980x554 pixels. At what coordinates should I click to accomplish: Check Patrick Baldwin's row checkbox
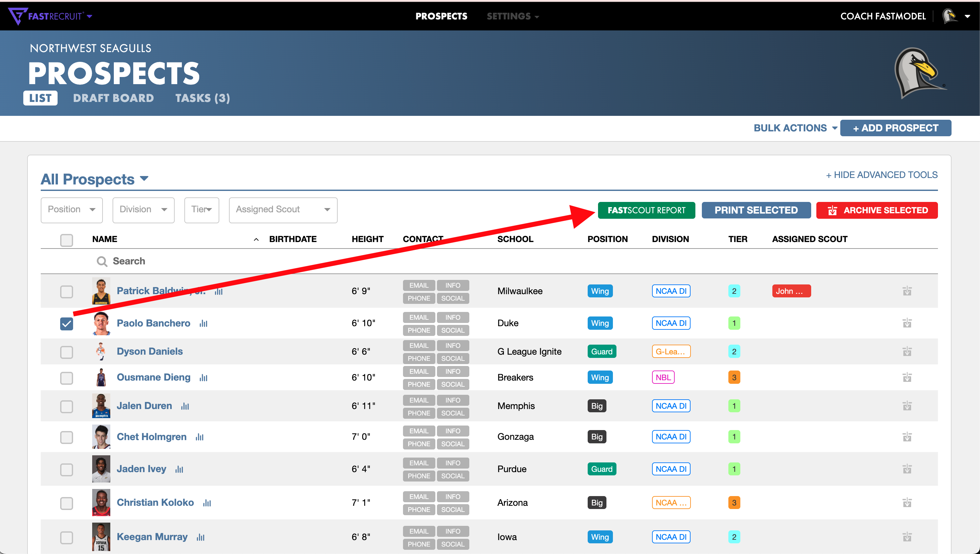tap(67, 292)
